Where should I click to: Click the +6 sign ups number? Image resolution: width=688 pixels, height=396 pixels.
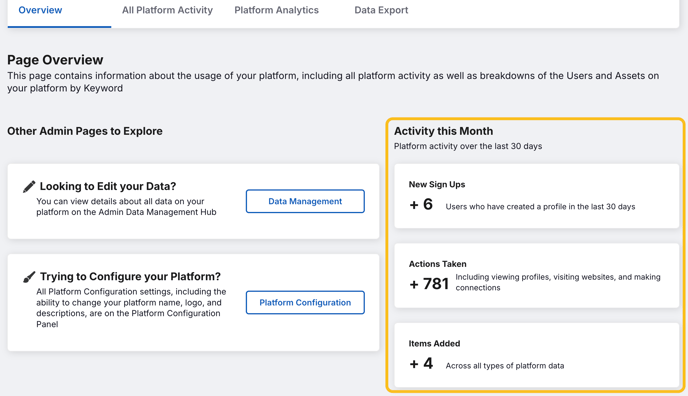[x=421, y=204]
